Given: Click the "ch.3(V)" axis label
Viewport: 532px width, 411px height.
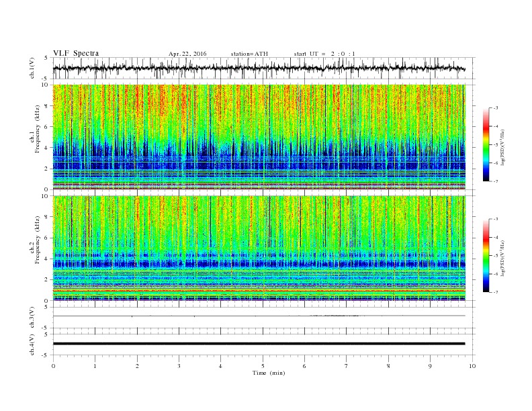Looking at the screenshot, I should coord(32,318).
